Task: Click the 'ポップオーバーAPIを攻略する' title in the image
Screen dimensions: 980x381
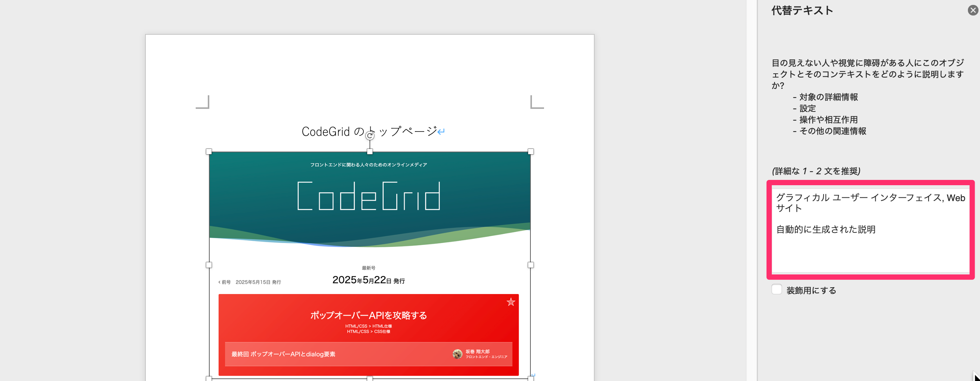Action: click(368, 315)
